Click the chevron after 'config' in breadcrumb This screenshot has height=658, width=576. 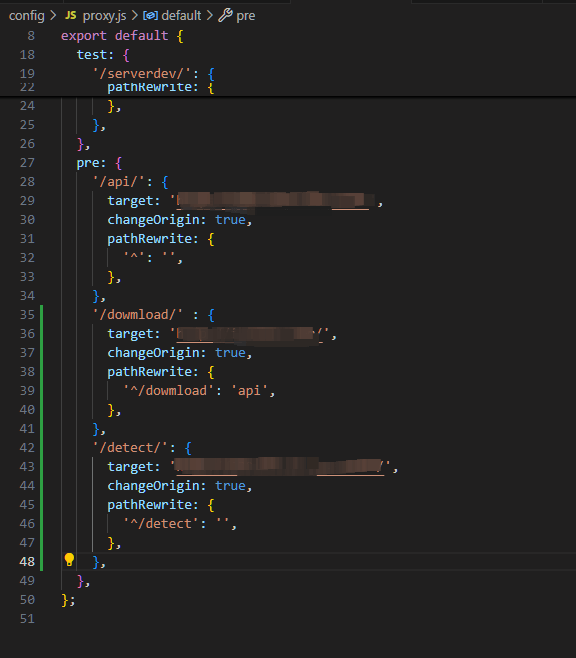pyautogui.click(x=53, y=16)
